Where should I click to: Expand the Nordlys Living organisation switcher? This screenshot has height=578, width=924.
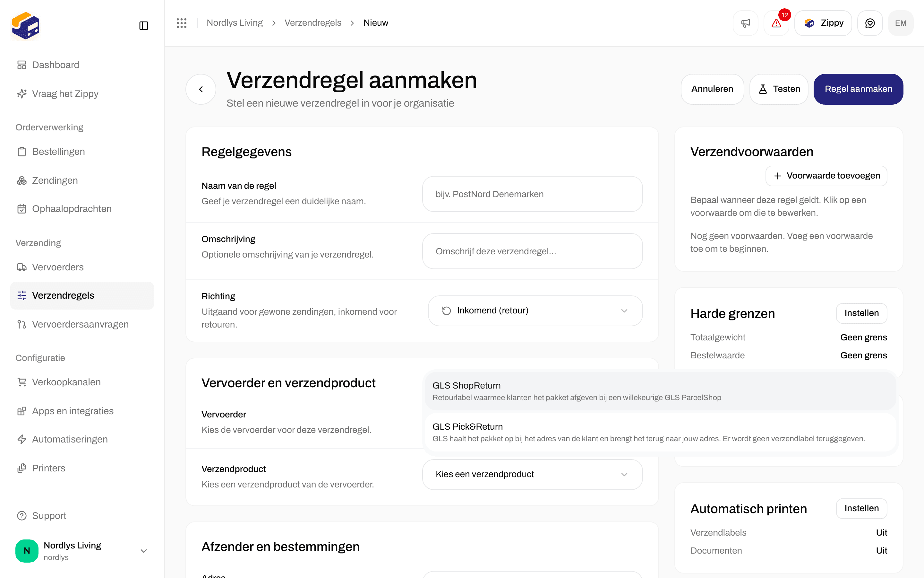pyautogui.click(x=82, y=551)
